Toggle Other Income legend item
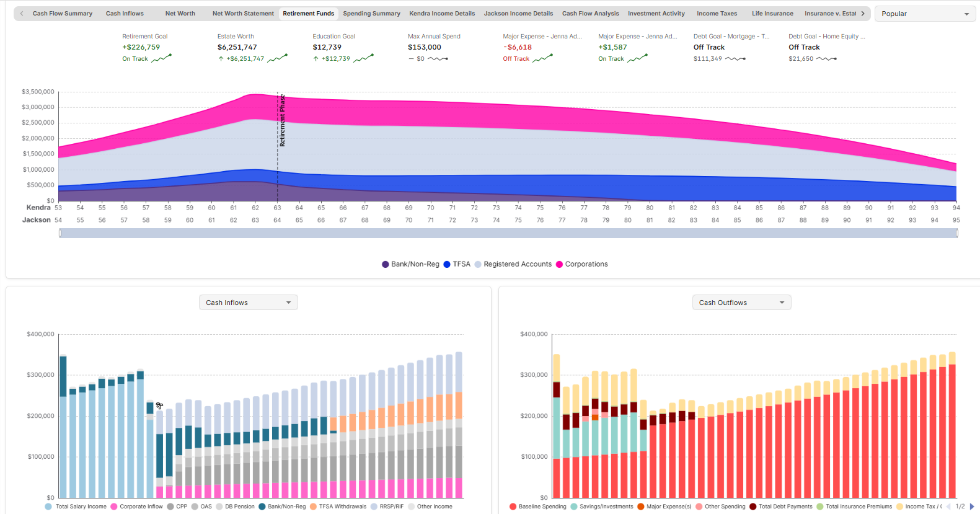This screenshot has height=514, width=980. (x=430, y=507)
